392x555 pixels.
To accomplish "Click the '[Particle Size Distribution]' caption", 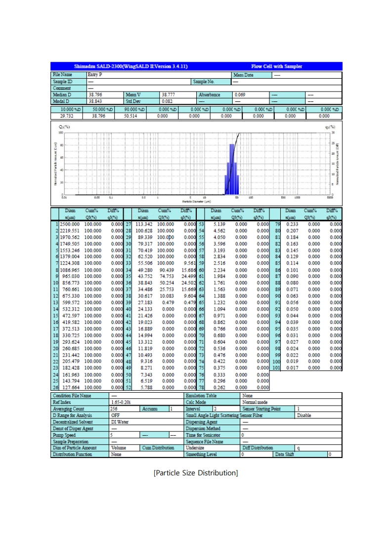I will point(196,473).
